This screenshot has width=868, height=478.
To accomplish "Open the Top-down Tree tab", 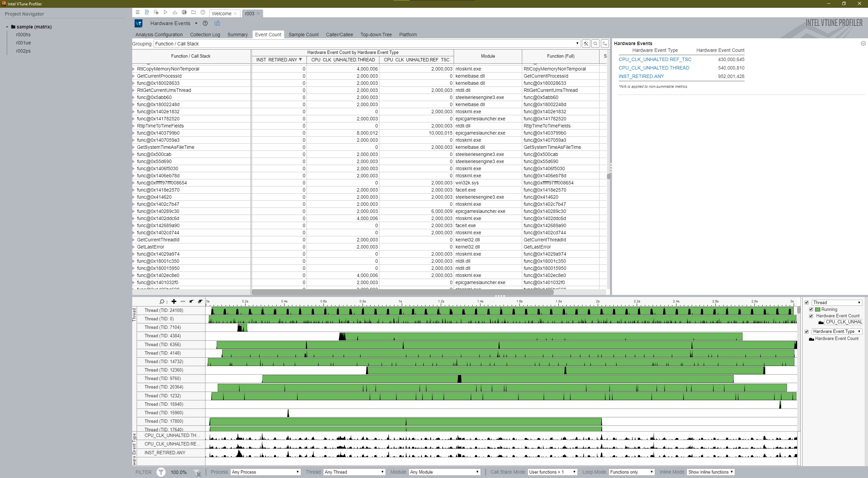I will click(x=376, y=35).
